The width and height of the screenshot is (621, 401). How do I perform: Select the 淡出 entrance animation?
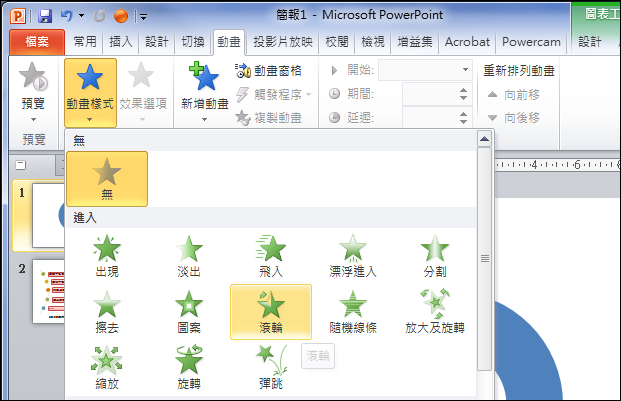(189, 256)
